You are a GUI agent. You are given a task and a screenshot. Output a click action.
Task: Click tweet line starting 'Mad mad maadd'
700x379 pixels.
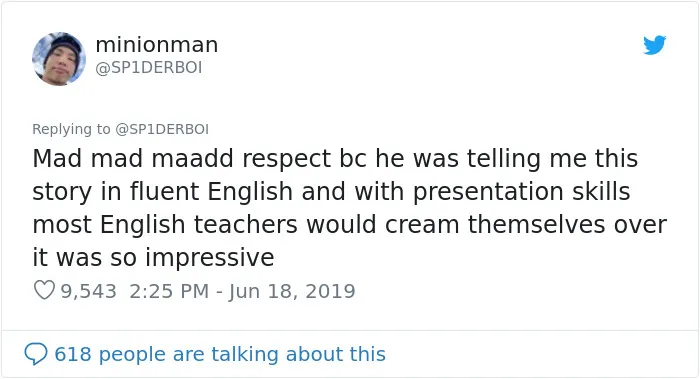[x=335, y=159]
